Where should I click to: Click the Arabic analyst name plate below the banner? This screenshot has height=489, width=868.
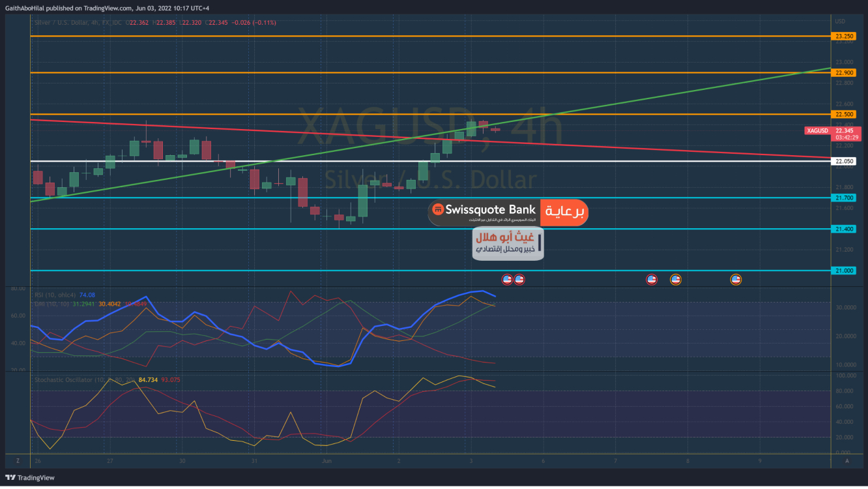coord(508,244)
